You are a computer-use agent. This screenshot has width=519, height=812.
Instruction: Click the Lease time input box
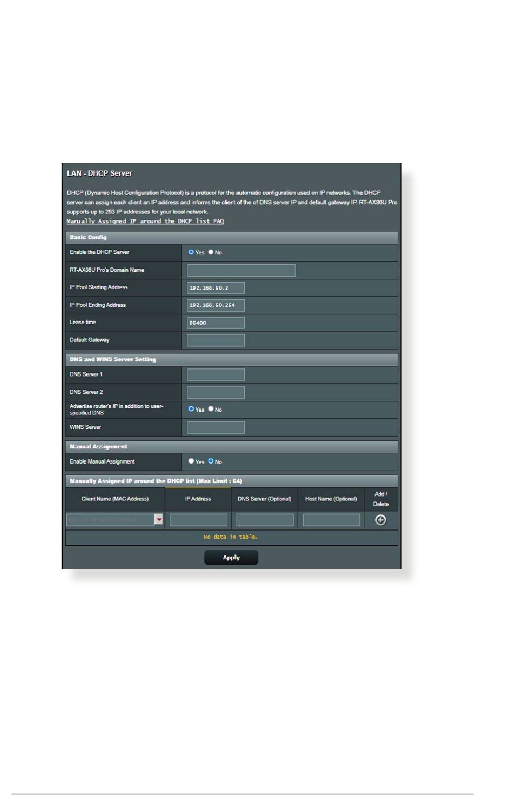[215, 323]
